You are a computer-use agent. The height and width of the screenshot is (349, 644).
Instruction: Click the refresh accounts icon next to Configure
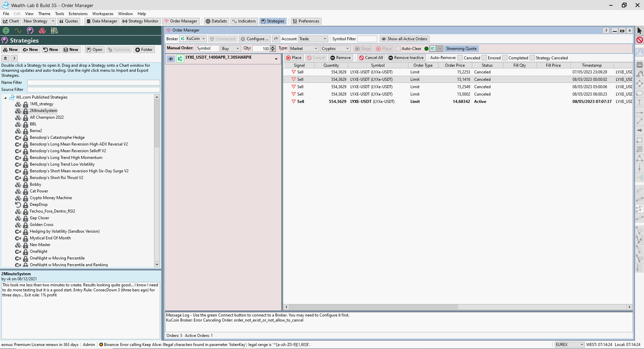click(276, 39)
